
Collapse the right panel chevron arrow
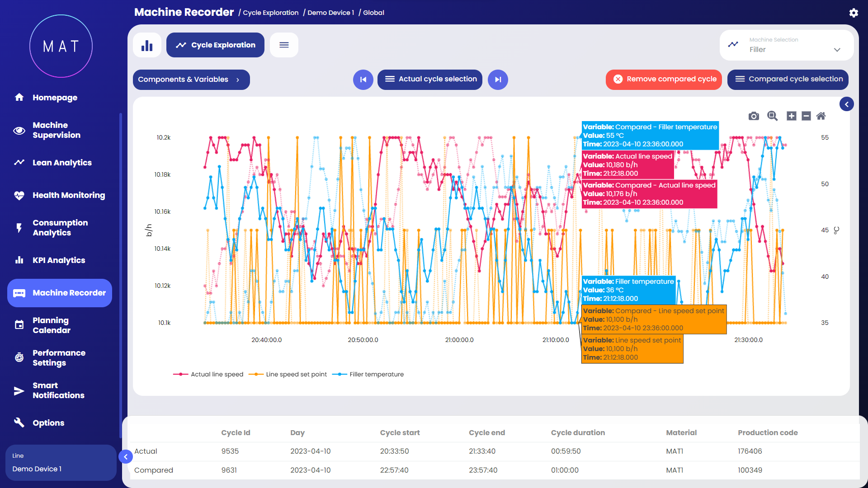coord(847,104)
